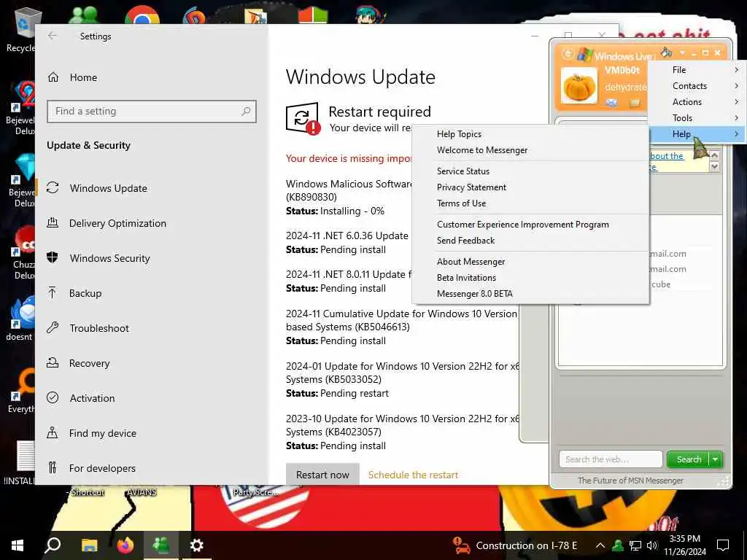This screenshot has width=747, height=560.
Task: Select Help Topics from Help submenu
Action: pos(530,134)
